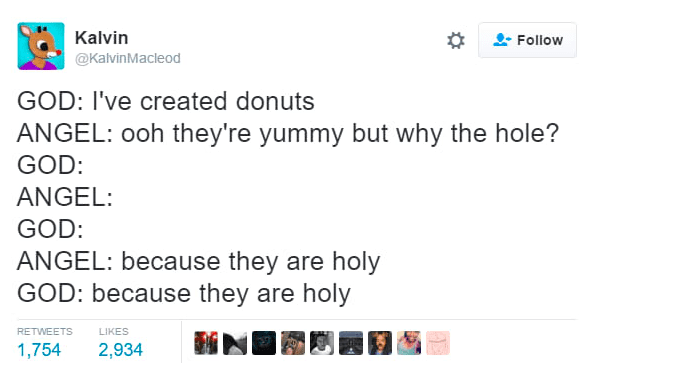Open the sixth dark road-scene avatar
676x372 pixels.
[351, 343]
